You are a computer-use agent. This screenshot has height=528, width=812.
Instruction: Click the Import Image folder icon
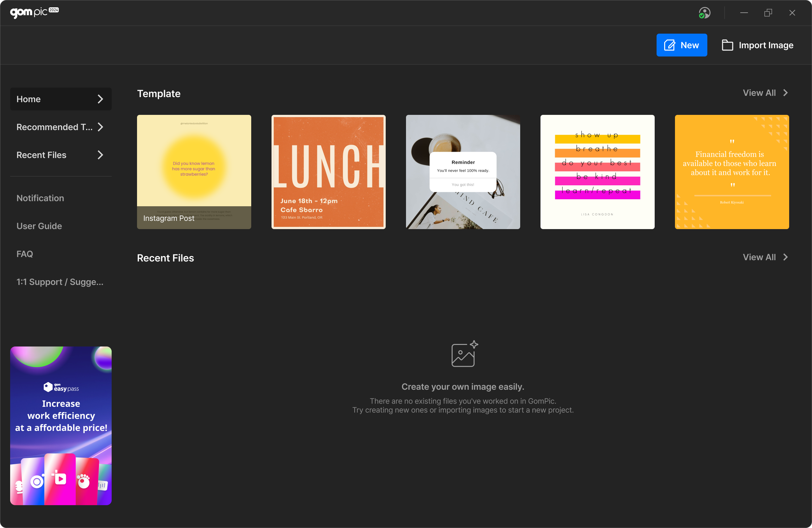[x=727, y=45]
